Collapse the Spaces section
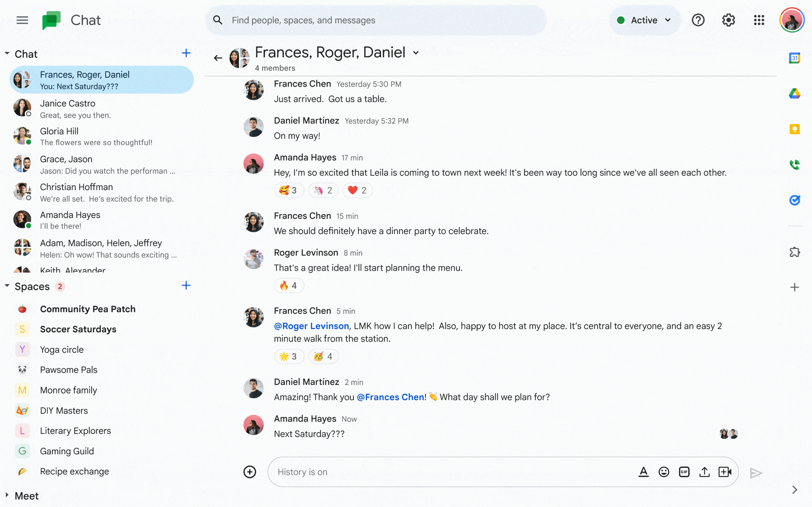The image size is (812, 507). [x=7, y=286]
